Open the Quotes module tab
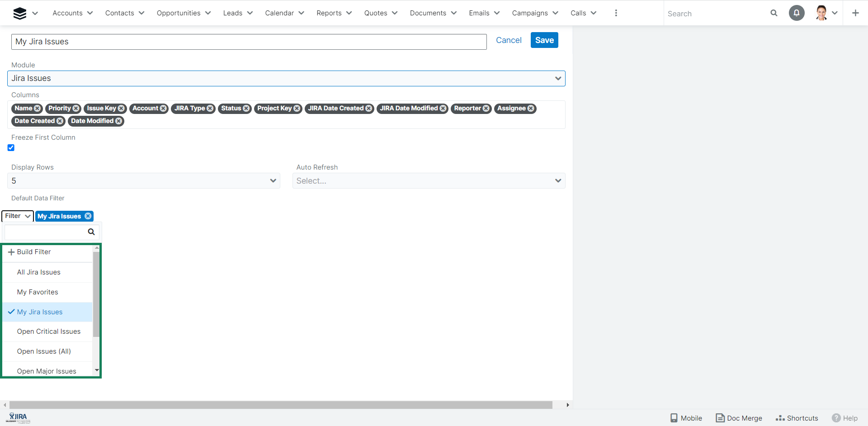 tap(376, 13)
